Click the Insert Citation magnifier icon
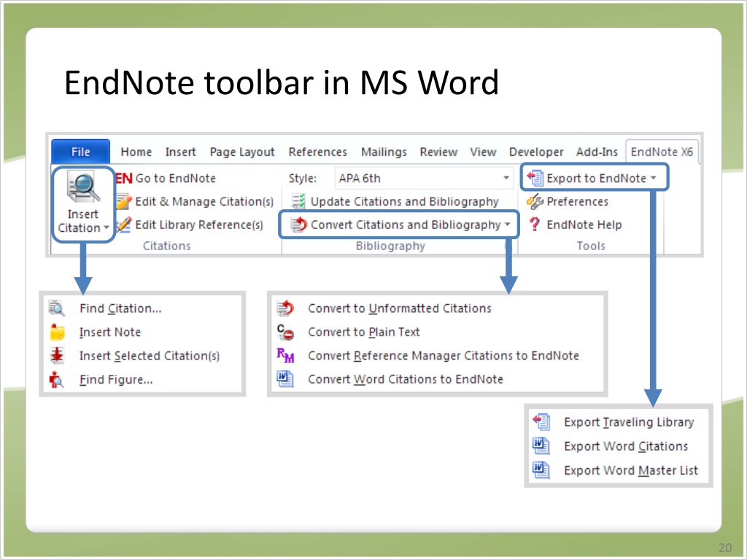 pyautogui.click(x=83, y=187)
